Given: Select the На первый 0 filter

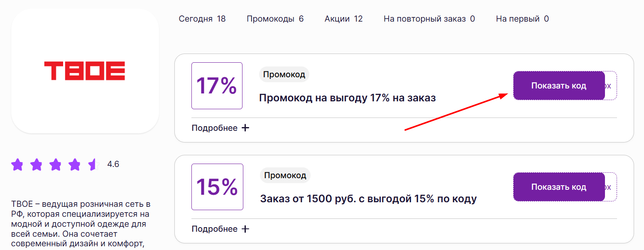Looking at the screenshot, I should point(522,18).
